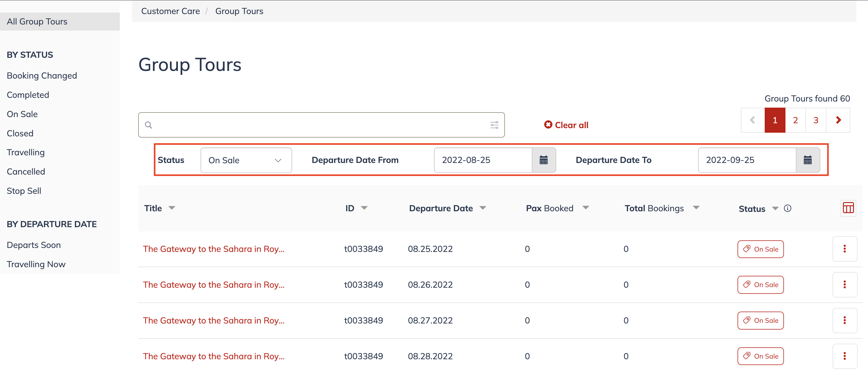The height and width of the screenshot is (373, 868).
Task: Click the search magnifier icon
Action: coord(148,125)
